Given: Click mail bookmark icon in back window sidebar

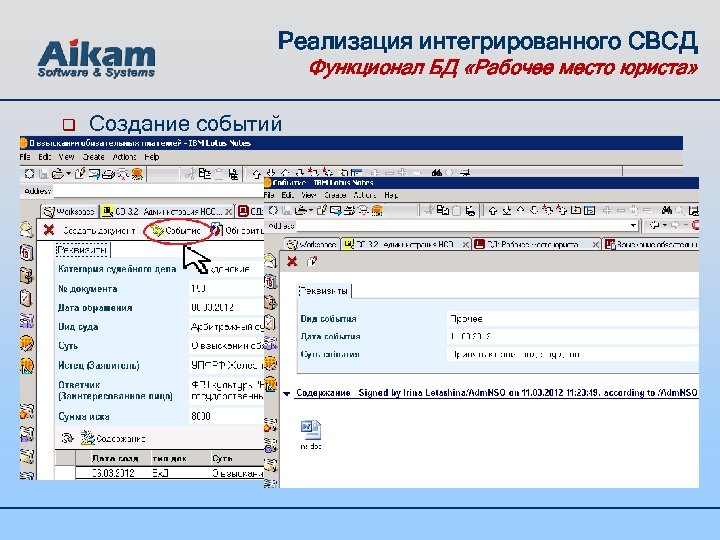Looking at the screenshot, I should [27, 230].
